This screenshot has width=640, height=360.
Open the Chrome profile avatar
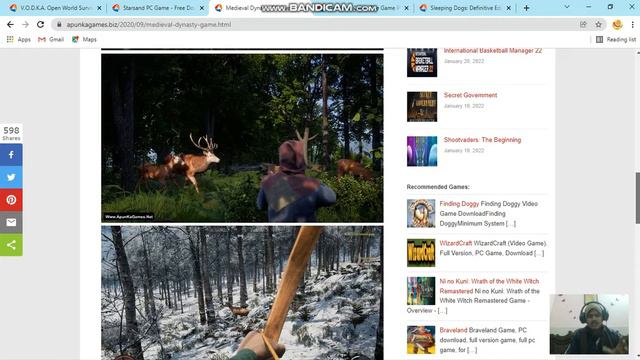(x=617, y=24)
